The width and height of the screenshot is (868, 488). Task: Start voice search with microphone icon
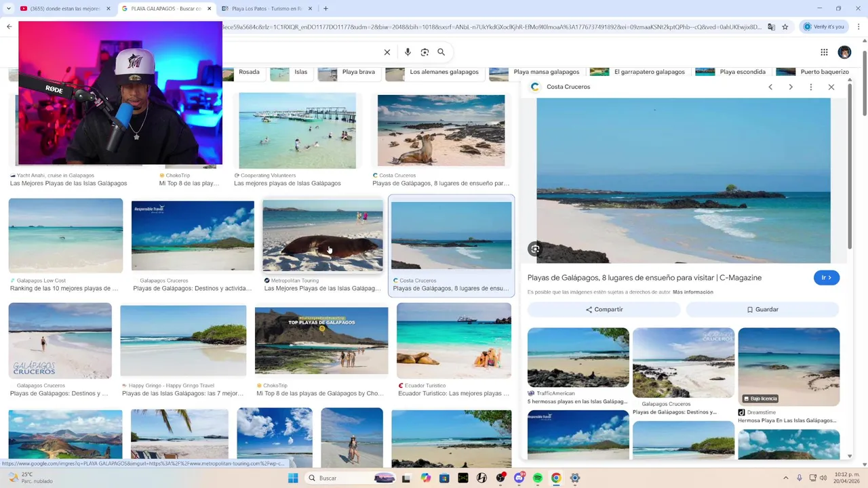[408, 52]
